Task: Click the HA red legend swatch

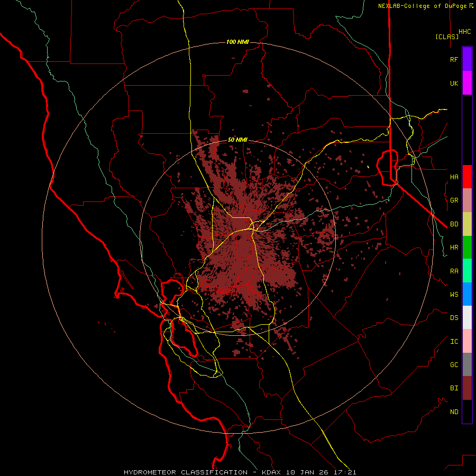Action: pyautogui.click(x=467, y=177)
